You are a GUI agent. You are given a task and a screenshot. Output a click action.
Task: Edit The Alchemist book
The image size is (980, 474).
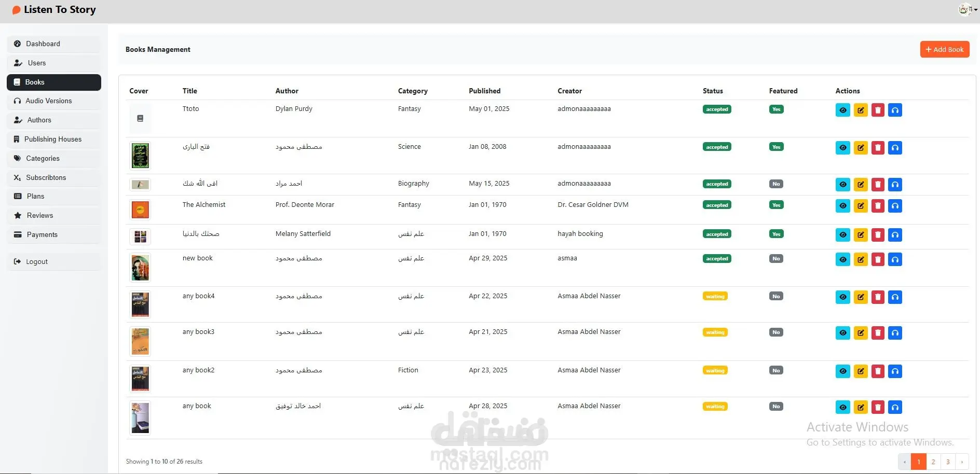pyautogui.click(x=861, y=206)
